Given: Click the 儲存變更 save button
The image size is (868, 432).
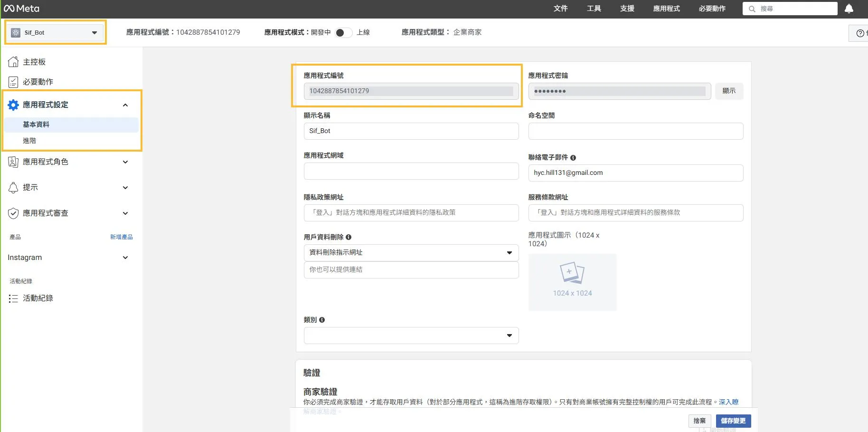Looking at the screenshot, I should (733, 421).
